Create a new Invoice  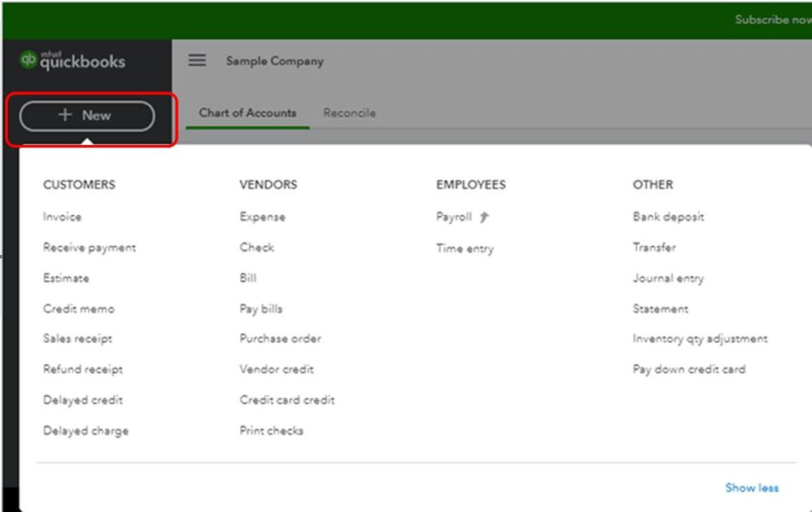(x=63, y=217)
